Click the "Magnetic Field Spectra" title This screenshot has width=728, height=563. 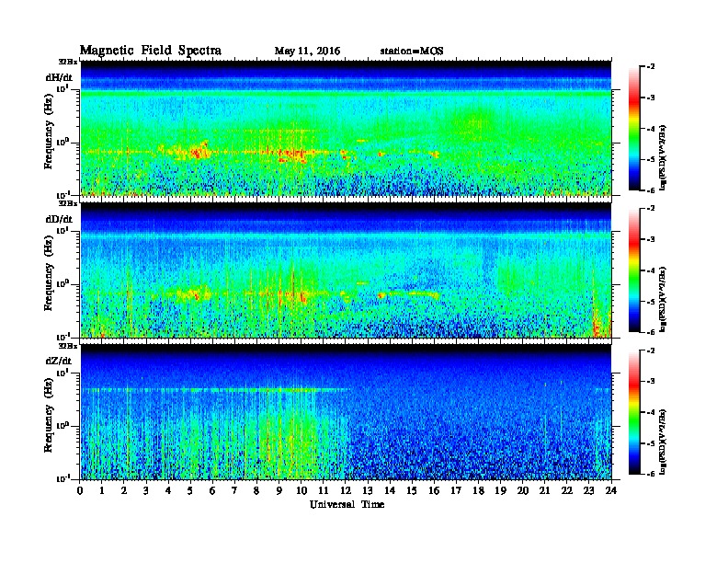coord(151,51)
